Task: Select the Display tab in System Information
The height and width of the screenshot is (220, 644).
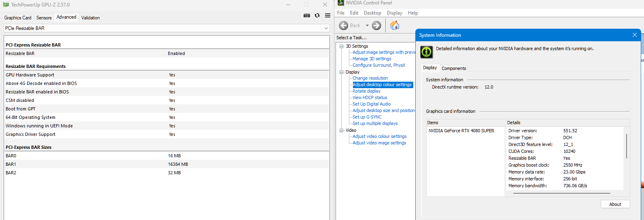Action: (430, 68)
